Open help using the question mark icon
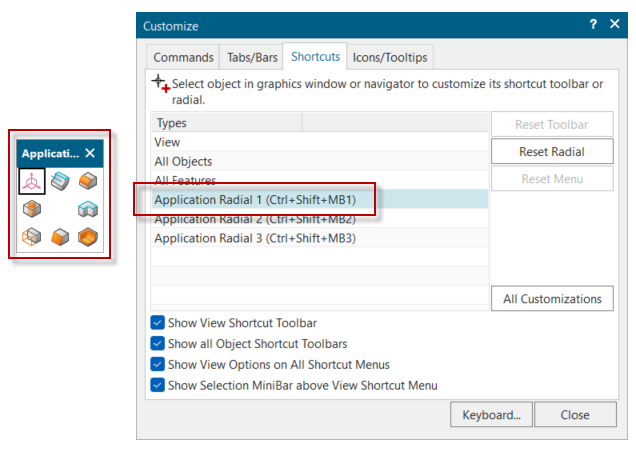The image size is (636, 449). [x=592, y=25]
